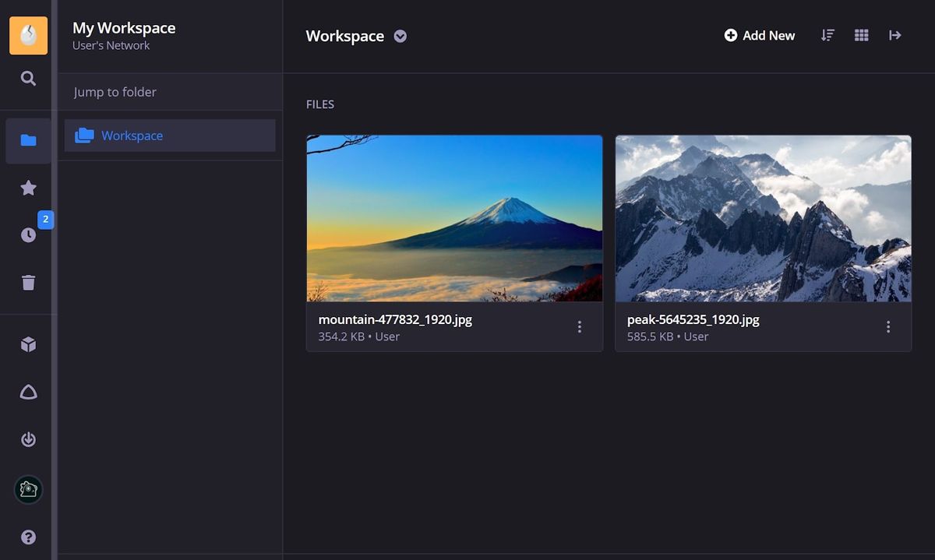View recent activity with 2 notifications
The image size is (935, 560).
(28, 234)
